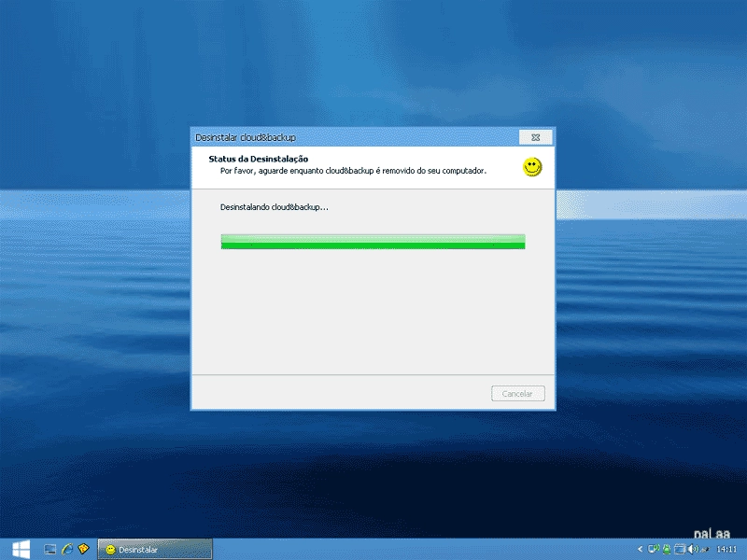Viewport: 747px width, 560px height.
Task: Open the clock showing 14:11
Action: (726, 549)
